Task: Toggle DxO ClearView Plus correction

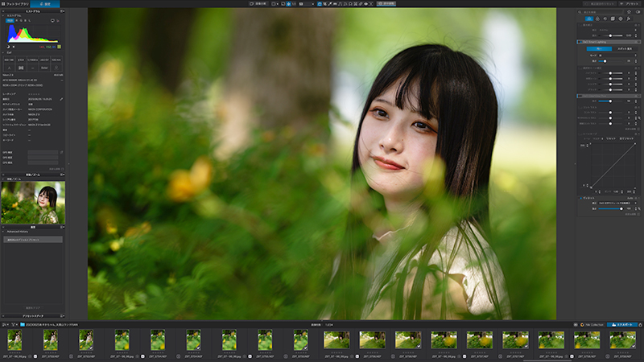Action: click(x=580, y=96)
